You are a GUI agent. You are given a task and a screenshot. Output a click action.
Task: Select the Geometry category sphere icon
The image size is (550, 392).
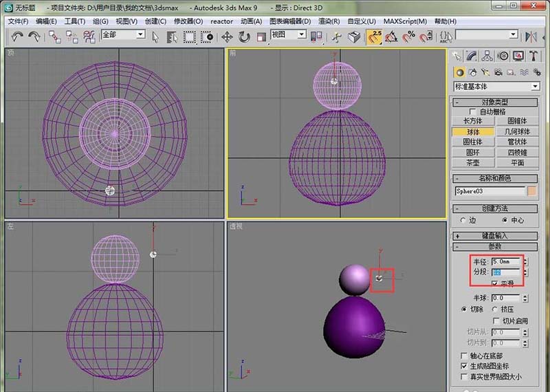pyautogui.click(x=460, y=72)
